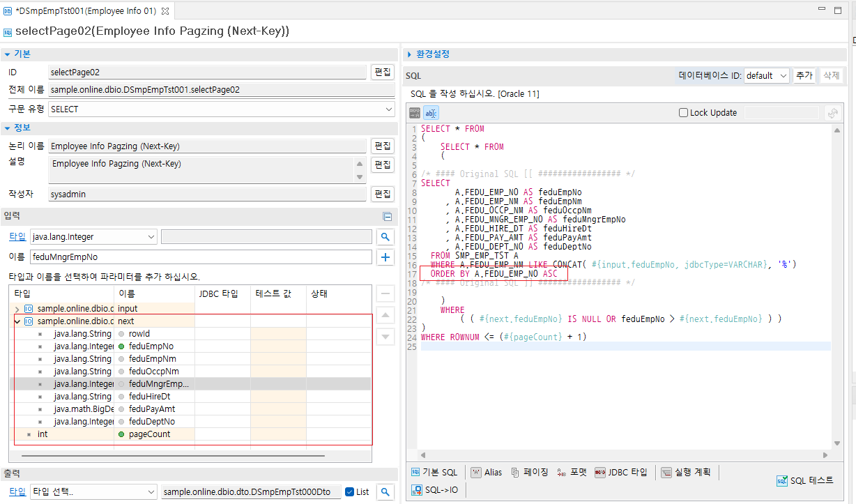Image resolution: width=856 pixels, height=504 pixels.
Task: Select the 페이징 toolbar item
Action: 529,473
